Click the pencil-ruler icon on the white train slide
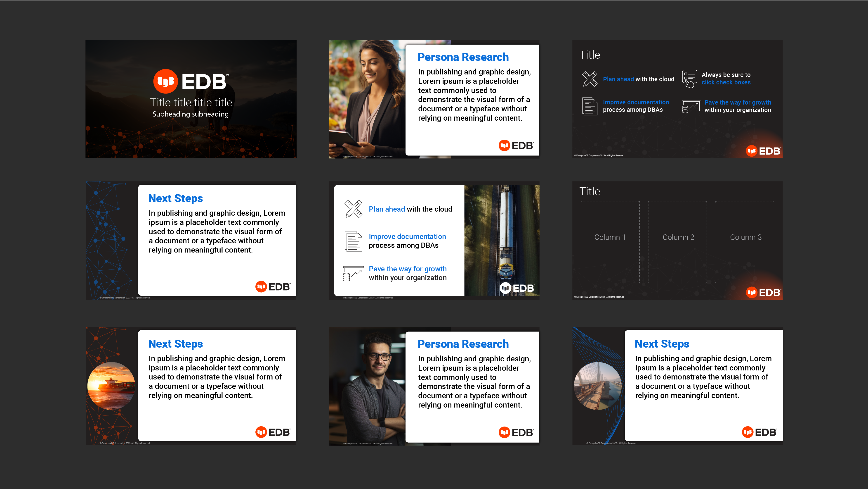 coord(353,209)
